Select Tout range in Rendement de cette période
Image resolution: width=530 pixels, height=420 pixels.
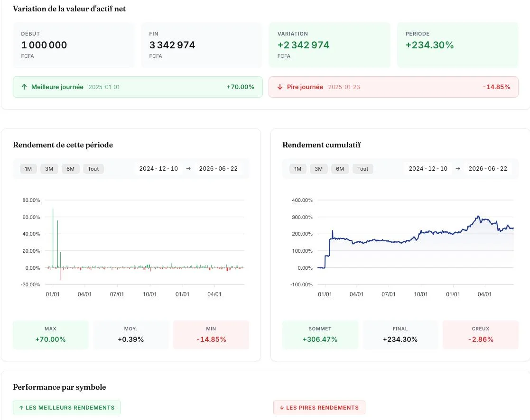[93, 169]
